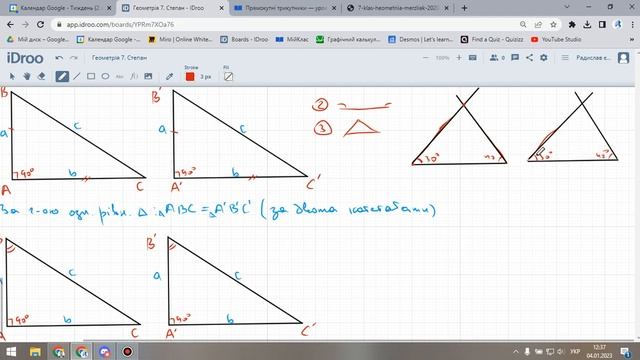The width and height of the screenshot is (640, 360).
Task: Bookmark this page with the star
Action: pos(553,24)
